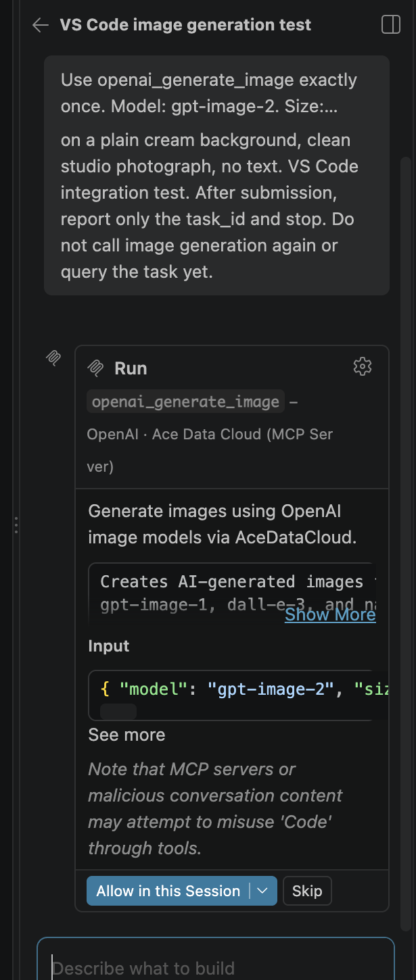Click Allow in this Session button

tap(168, 891)
